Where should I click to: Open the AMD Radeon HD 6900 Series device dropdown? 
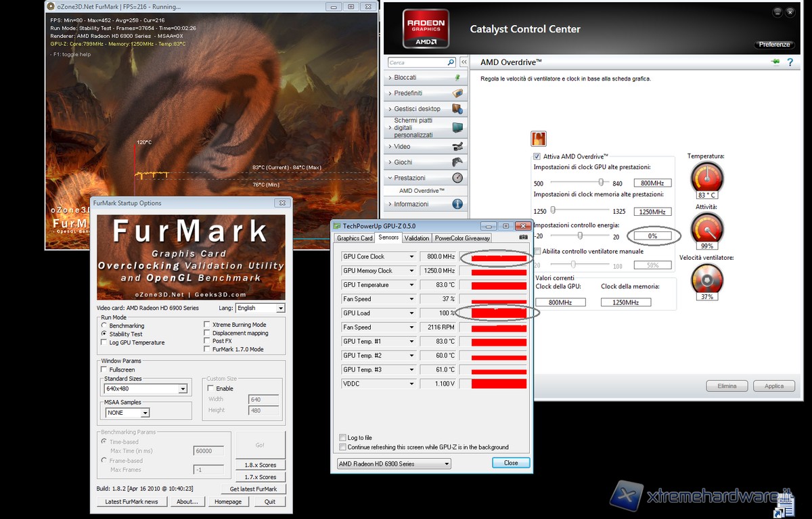(394, 464)
